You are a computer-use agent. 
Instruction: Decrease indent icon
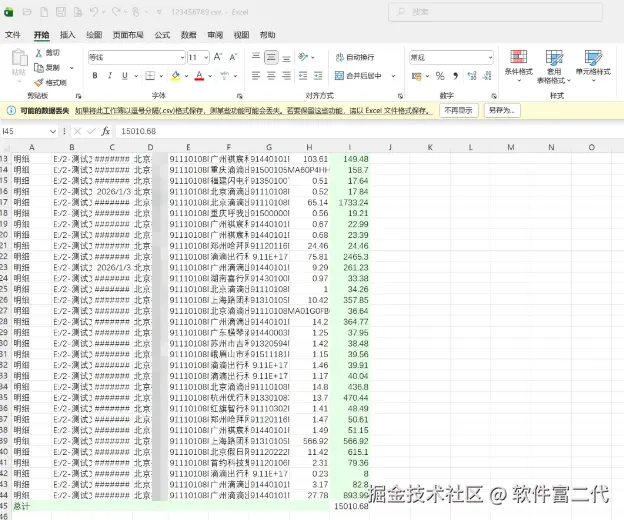303,76
